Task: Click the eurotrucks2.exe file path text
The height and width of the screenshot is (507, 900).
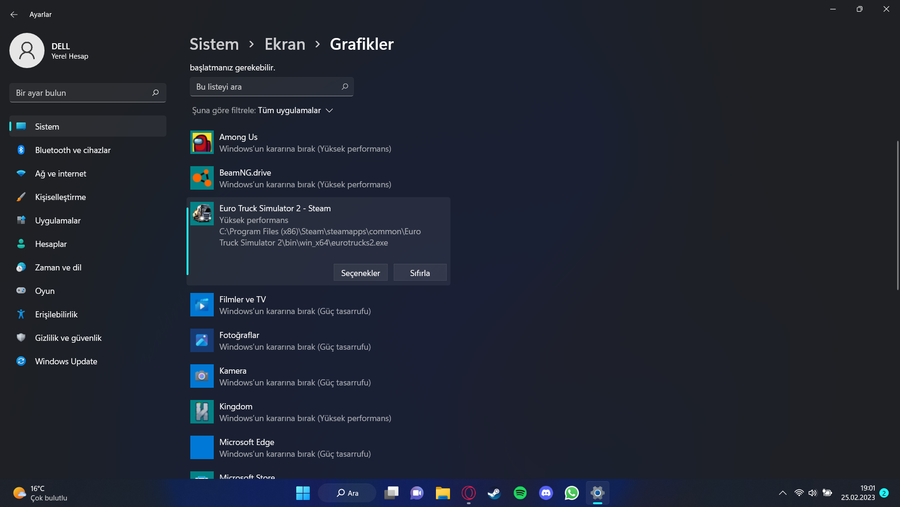Action: pos(320,237)
